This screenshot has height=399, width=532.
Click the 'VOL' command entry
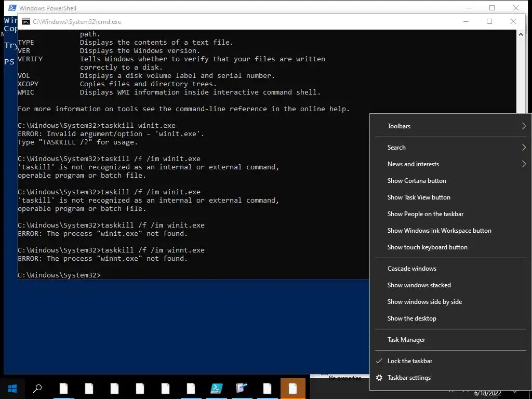[x=24, y=76]
